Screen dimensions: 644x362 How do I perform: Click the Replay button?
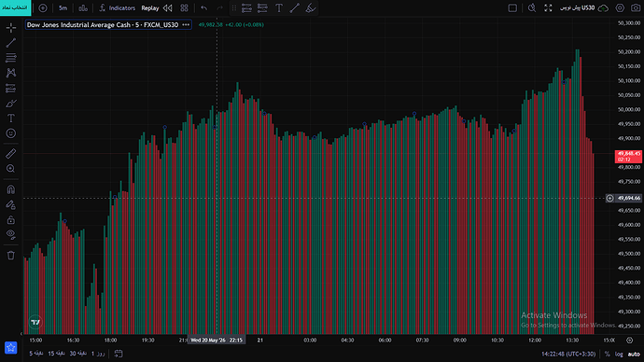[150, 7]
